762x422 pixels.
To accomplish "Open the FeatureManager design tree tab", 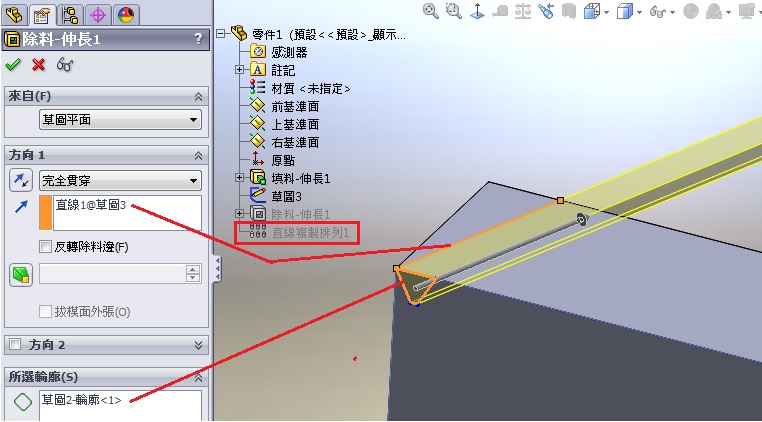I will 14,14.
